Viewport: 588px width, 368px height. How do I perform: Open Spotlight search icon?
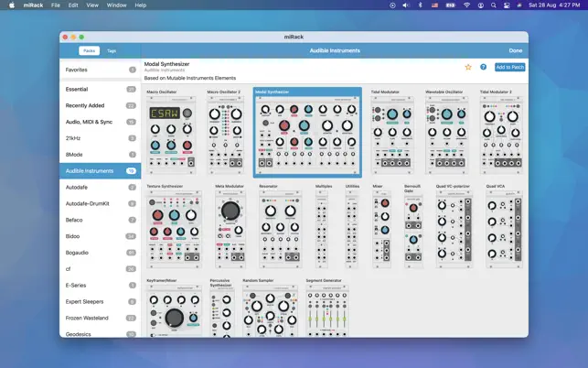tap(494, 5)
